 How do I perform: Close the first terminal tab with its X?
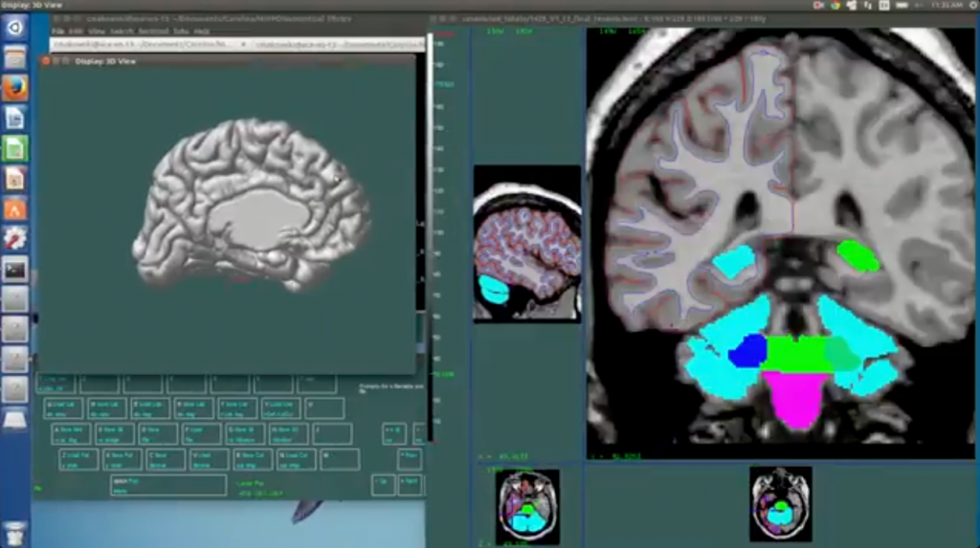click(243, 44)
